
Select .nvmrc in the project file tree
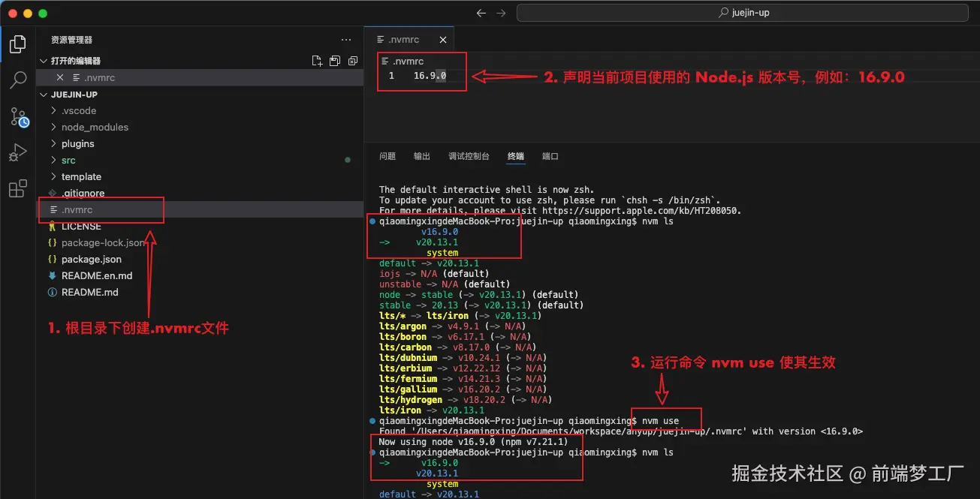coord(200,209)
